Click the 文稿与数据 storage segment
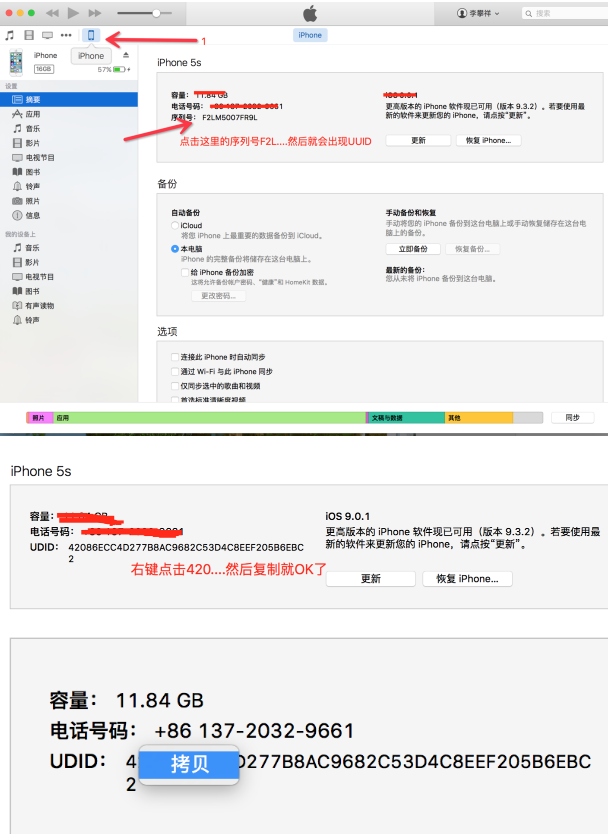Viewport: 608px width, 834px height. (406, 418)
